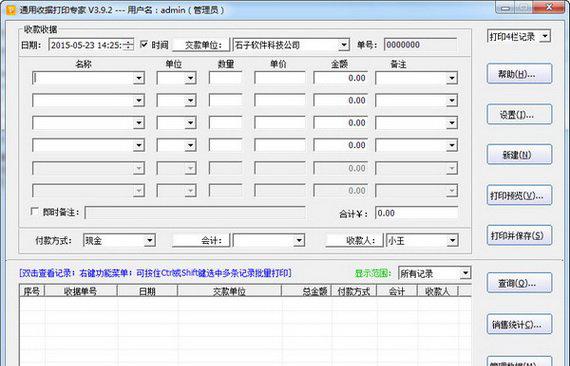Click 打印并保存(S) button
Image resolution: width=570 pixels, height=366 pixels.
click(519, 236)
